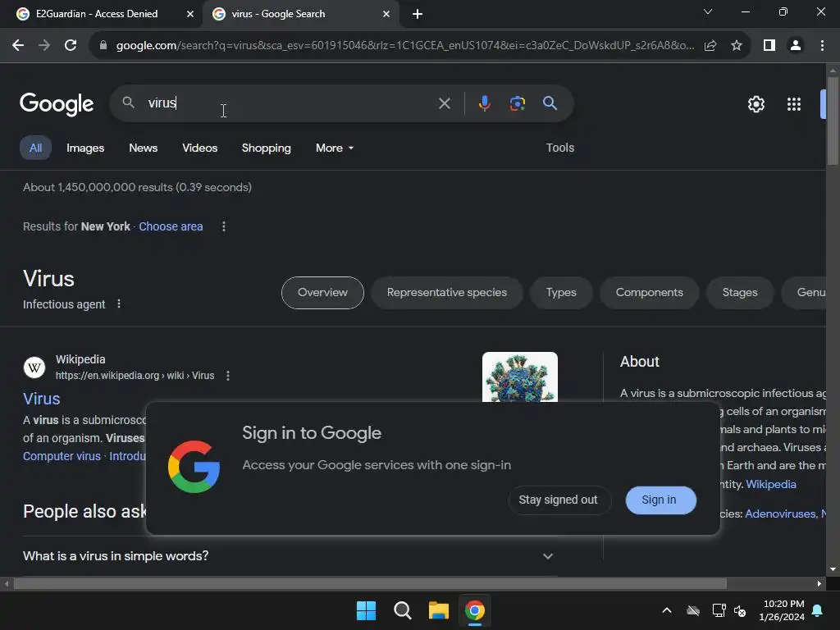Open the Adenoviruses link
Image resolution: width=840 pixels, height=630 pixels.
[x=781, y=514]
